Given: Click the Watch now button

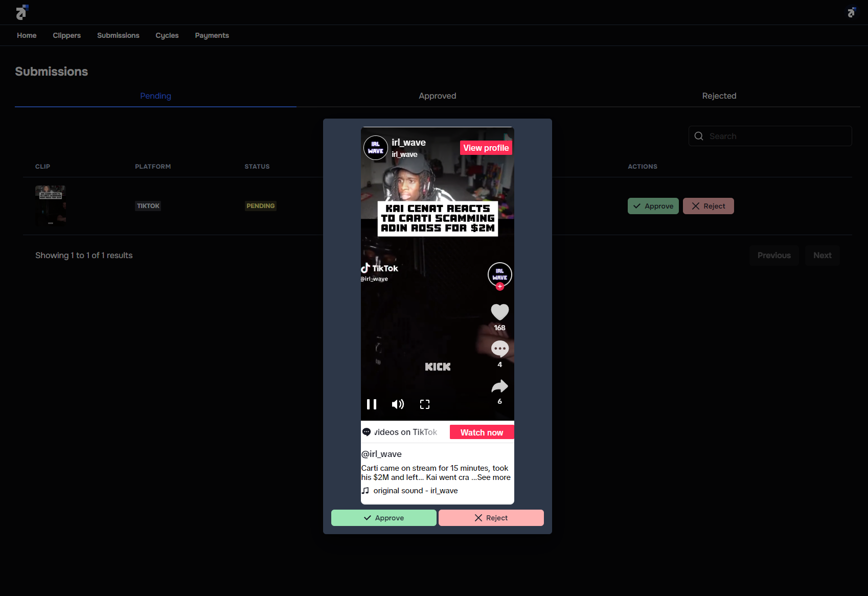Looking at the screenshot, I should click(482, 432).
